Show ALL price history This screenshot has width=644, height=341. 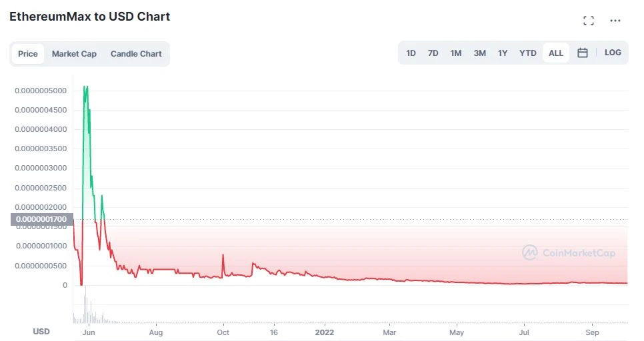556,53
